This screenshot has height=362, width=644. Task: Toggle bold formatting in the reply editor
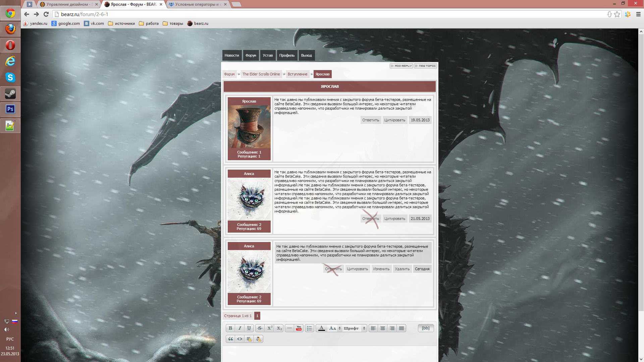(230, 328)
